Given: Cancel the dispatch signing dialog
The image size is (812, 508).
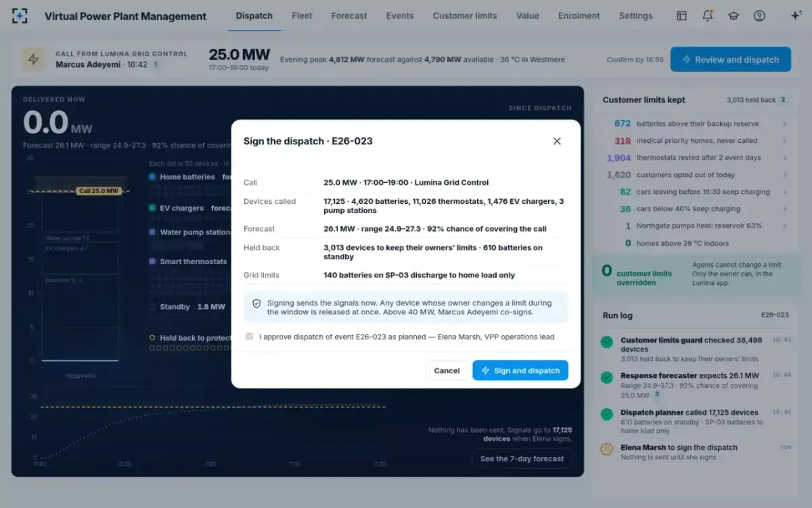Looking at the screenshot, I should coord(447,371).
